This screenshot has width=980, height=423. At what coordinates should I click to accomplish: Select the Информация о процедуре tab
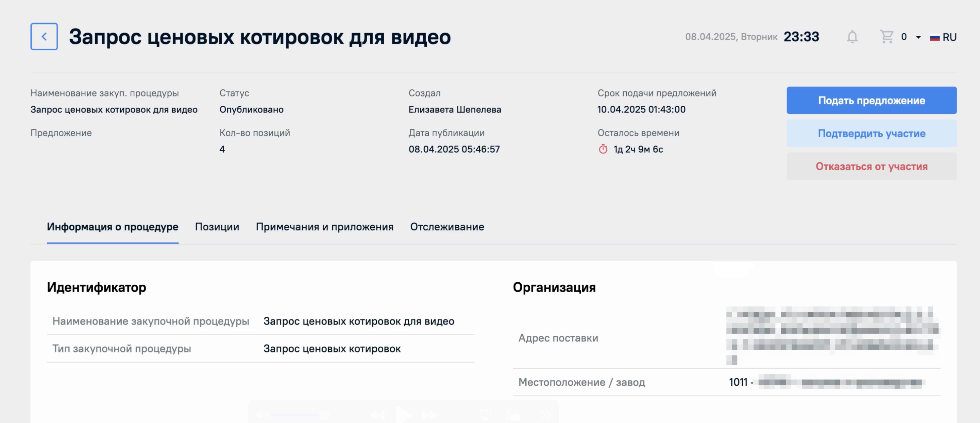113,227
